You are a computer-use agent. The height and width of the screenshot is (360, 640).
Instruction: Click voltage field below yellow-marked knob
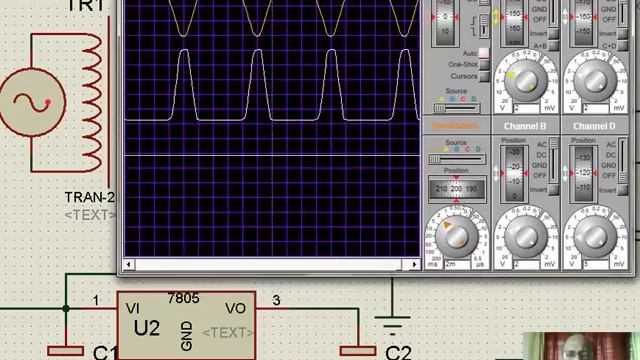point(527,108)
